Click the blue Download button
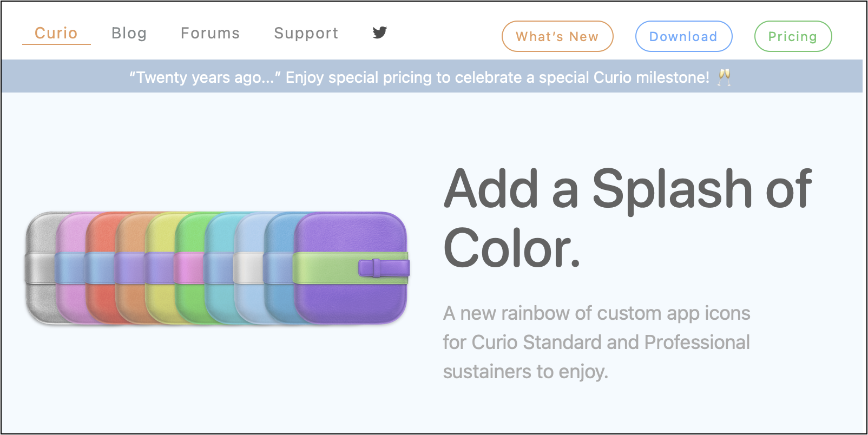The width and height of the screenshot is (868, 435). pyautogui.click(x=683, y=37)
